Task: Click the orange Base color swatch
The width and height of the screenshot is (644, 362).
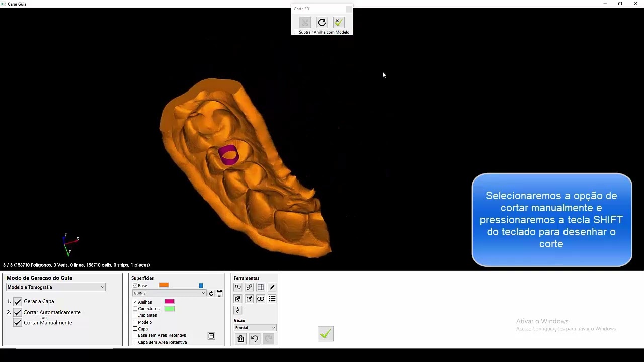Action: (x=164, y=285)
